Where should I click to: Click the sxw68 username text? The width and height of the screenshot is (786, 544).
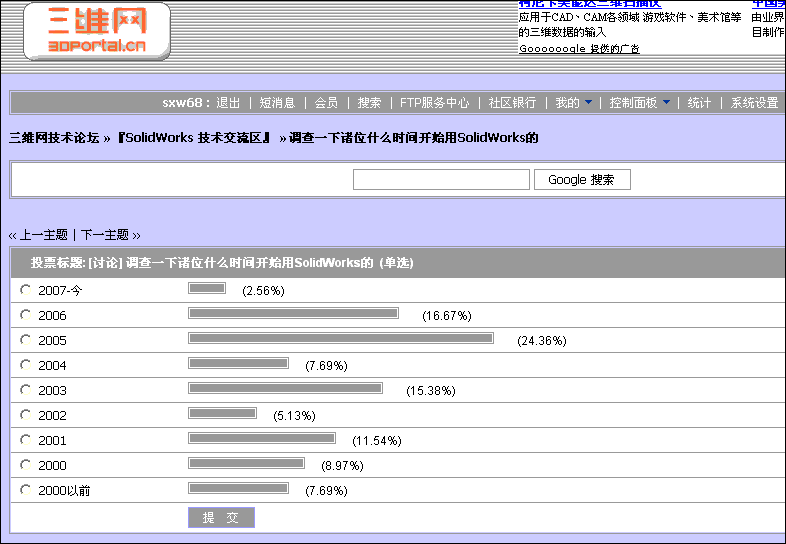pyautogui.click(x=182, y=103)
